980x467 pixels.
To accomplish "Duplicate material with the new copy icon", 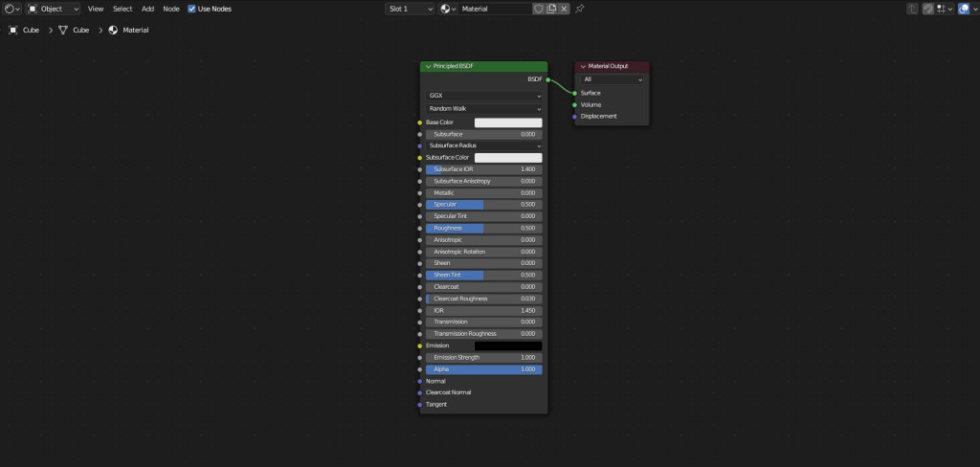I will coord(551,9).
